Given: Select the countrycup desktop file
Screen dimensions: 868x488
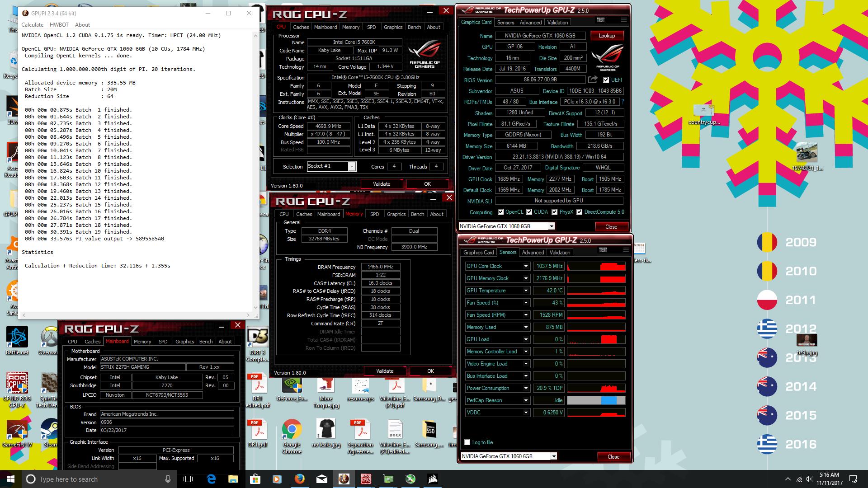Looking at the screenshot, I should click(x=703, y=114).
